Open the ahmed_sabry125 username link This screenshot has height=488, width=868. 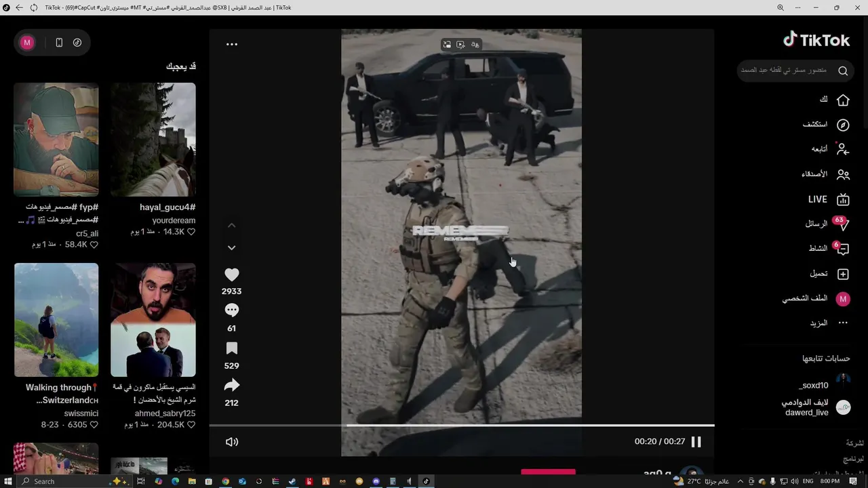165,413
